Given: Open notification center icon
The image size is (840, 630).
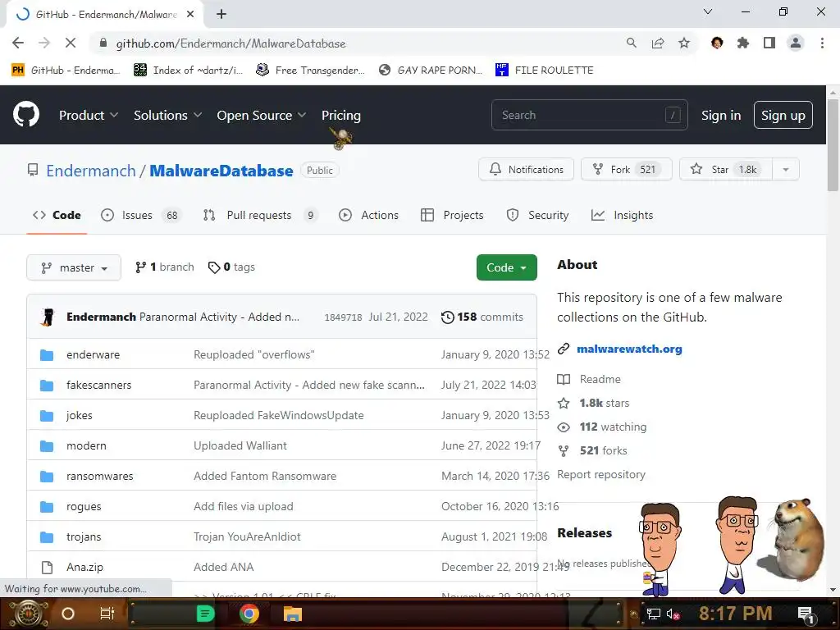Looking at the screenshot, I should click(x=806, y=614).
